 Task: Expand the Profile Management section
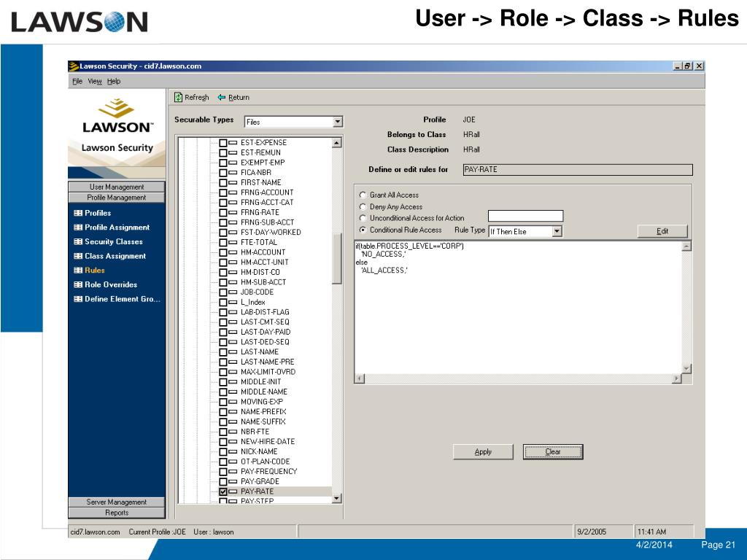117,197
